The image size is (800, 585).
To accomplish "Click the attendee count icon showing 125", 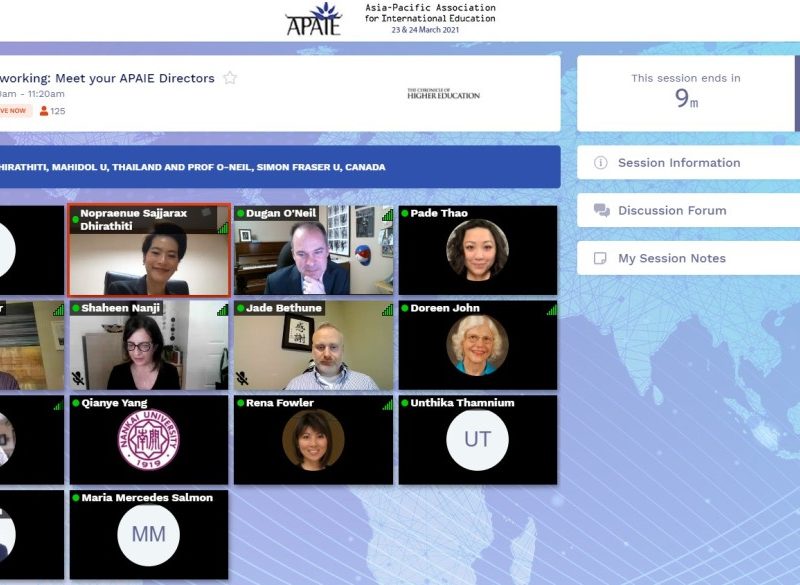I will (x=44, y=111).
